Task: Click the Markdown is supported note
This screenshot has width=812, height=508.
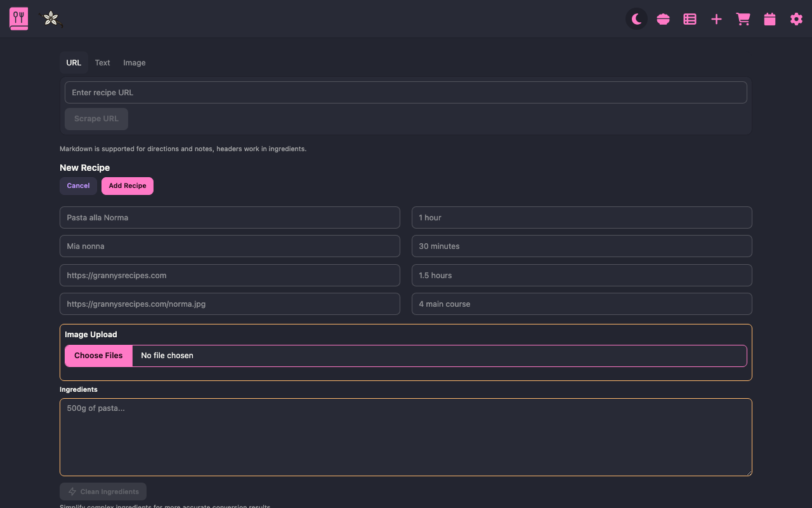Action: 183,149
